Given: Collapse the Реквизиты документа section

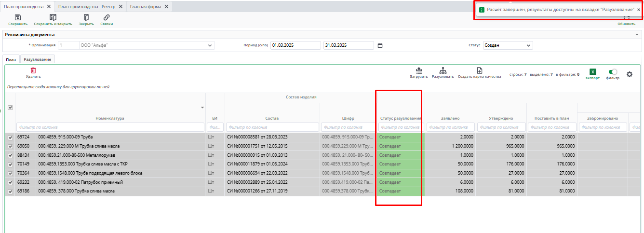Looking at the screenshot, I should pos(637,35).
